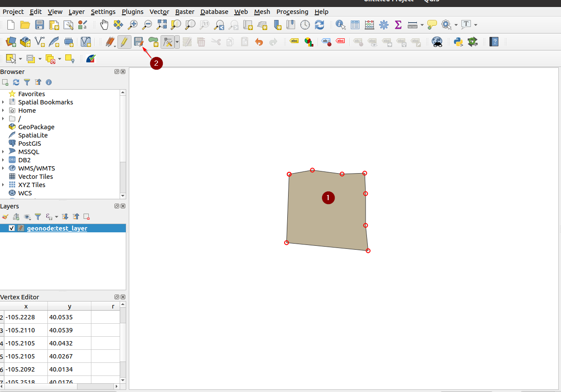Toggle geonode:test_layer visibility checkbox

coord(12,228)
